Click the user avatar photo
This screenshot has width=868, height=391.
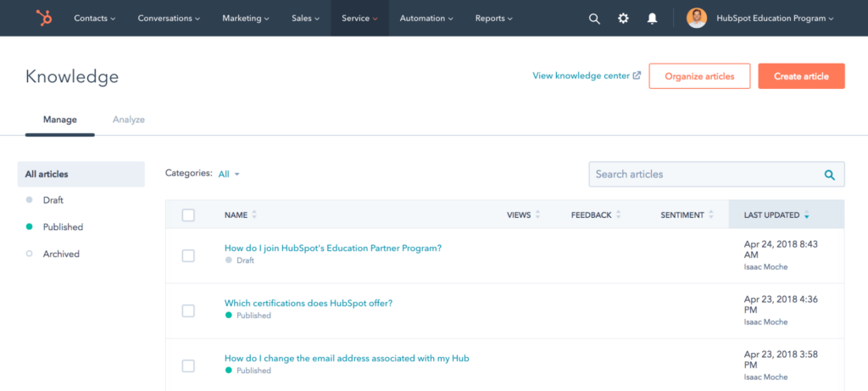tap(697, 19)
